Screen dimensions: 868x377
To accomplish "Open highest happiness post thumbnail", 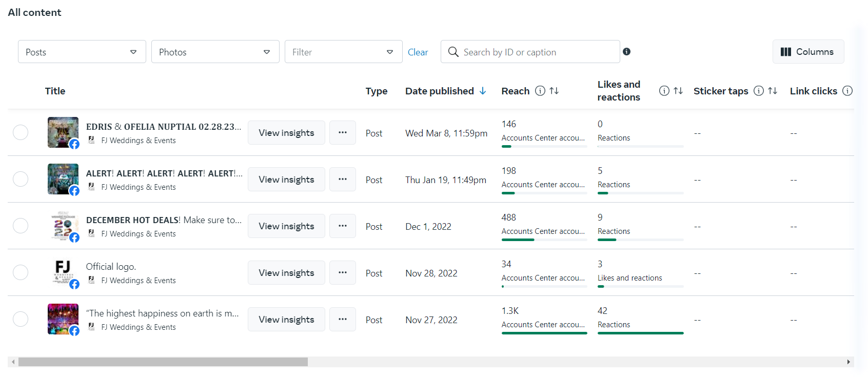I will coord(63,319).
